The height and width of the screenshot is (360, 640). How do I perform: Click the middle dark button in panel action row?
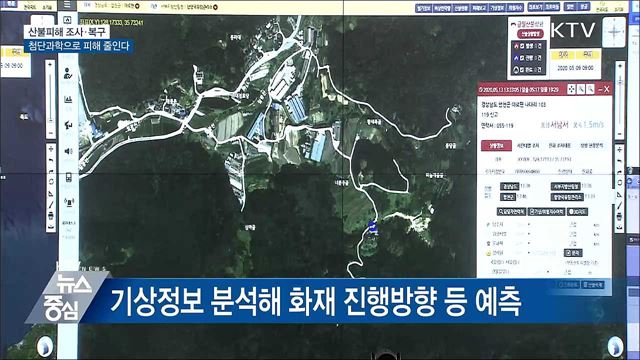pos(547,212)
